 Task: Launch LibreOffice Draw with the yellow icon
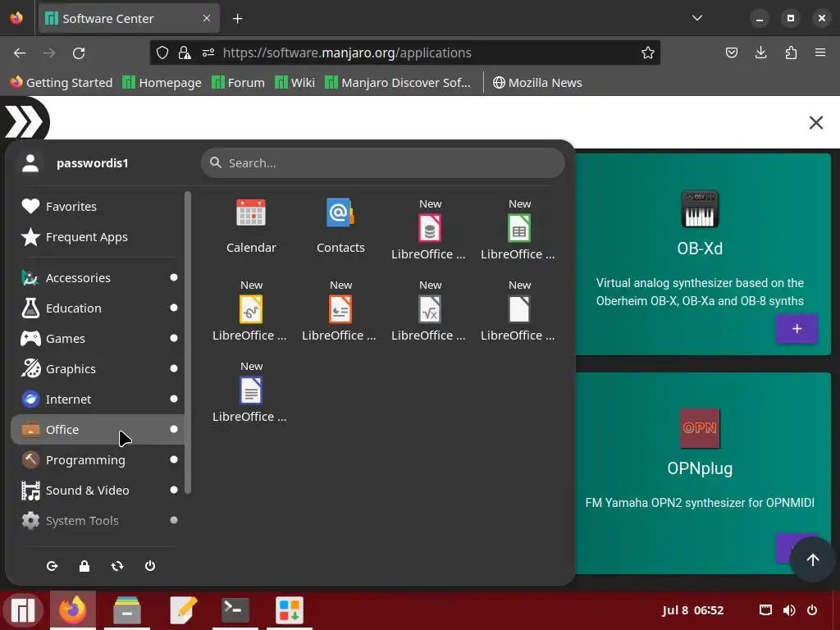(251, 311)
